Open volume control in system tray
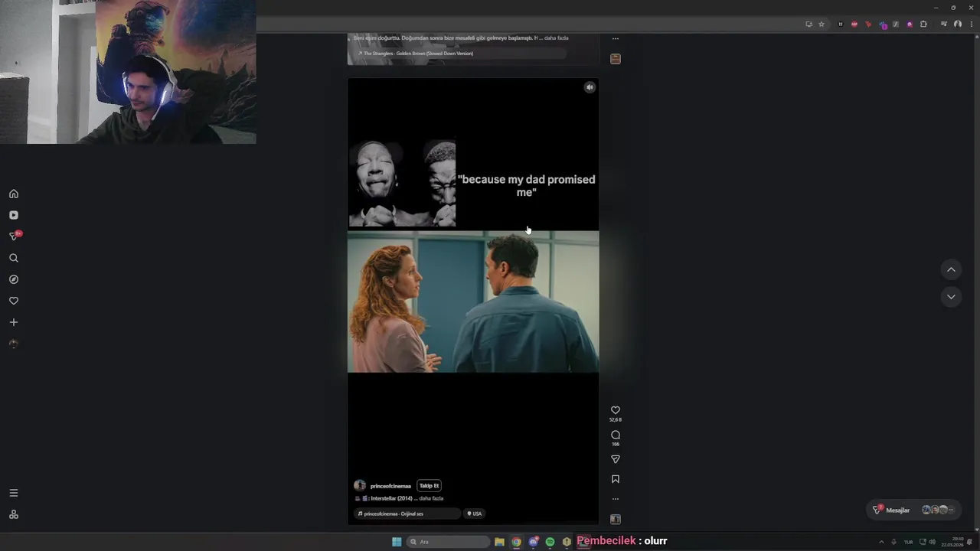This screenshot has width=980, height=551. [x=932, y=542]
